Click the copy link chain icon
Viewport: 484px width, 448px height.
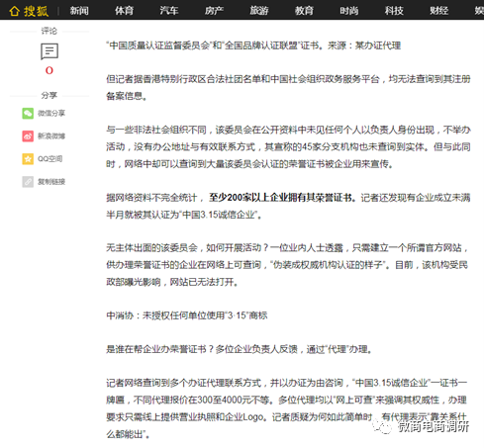click(28, 182)
